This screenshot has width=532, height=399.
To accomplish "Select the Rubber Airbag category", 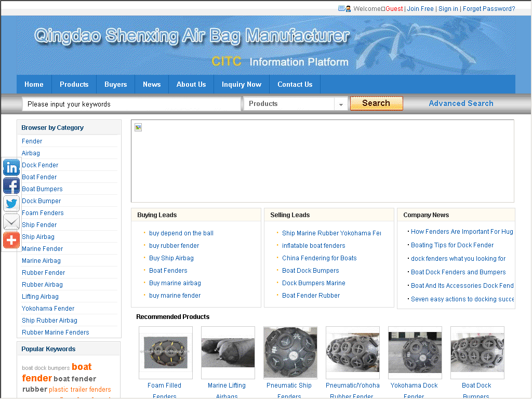I will coord(43,285).
